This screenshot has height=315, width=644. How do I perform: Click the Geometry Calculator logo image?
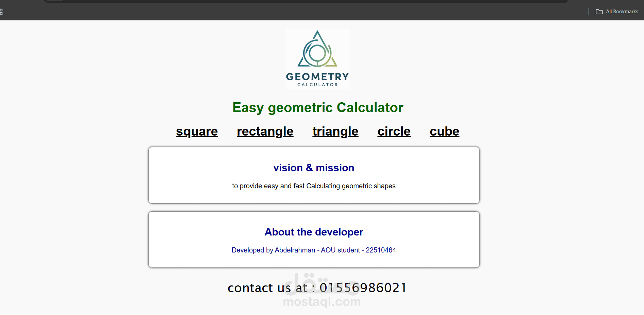coord(317,59)
